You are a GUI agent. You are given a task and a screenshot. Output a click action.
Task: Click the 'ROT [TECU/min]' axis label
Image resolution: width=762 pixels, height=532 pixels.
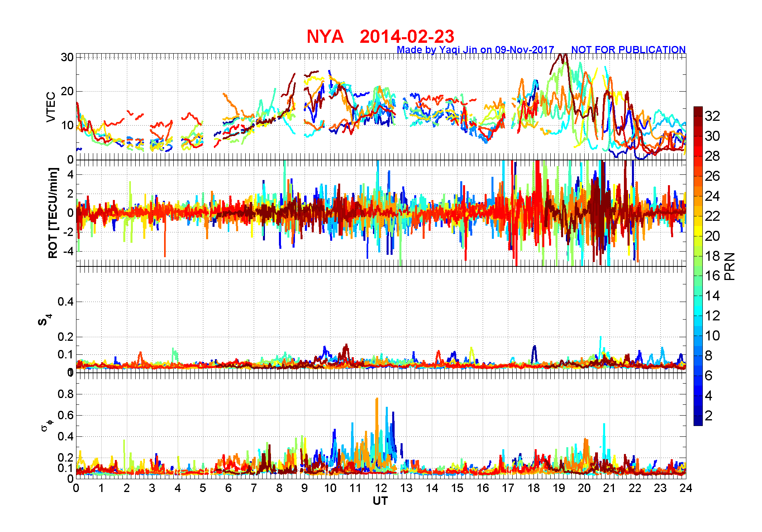tap(53, 213)
